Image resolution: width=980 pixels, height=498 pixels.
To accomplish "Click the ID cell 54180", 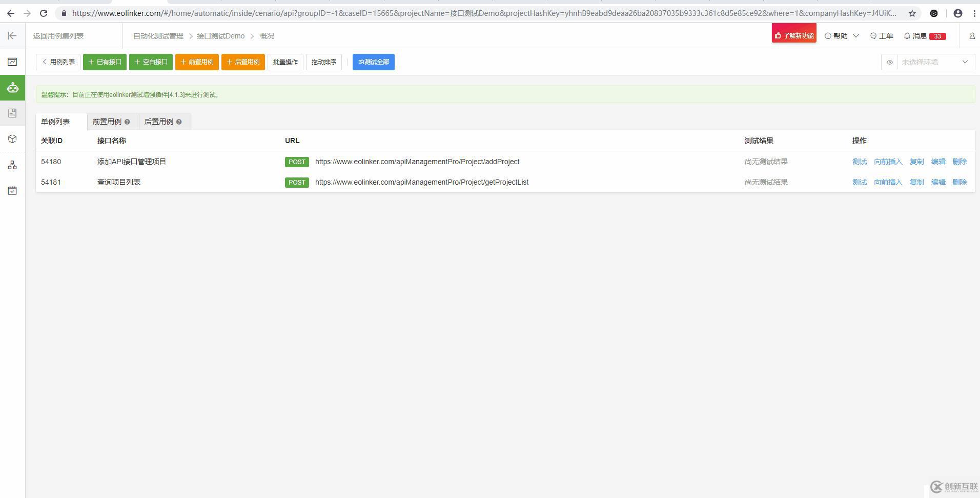I will pos(51,162).
